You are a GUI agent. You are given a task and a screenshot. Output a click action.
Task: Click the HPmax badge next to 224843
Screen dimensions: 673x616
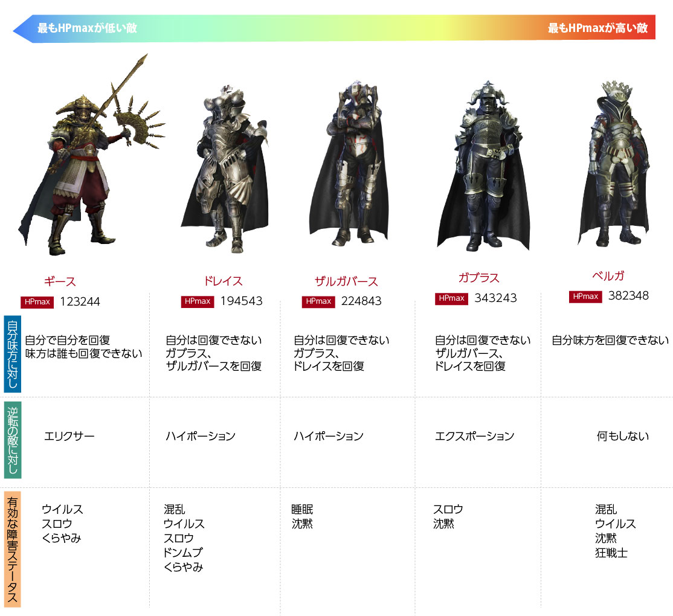point(318,301)
